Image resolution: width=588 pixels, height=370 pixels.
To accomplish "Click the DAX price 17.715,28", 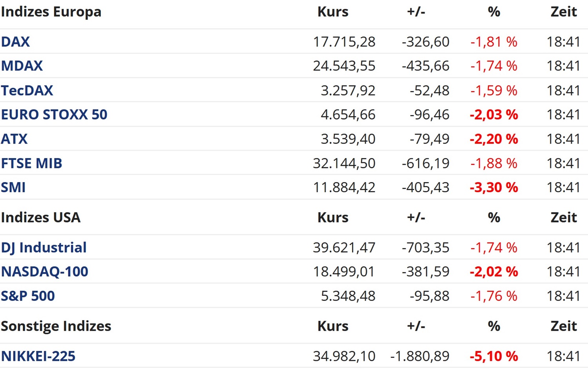I will [x=344, y=42].
